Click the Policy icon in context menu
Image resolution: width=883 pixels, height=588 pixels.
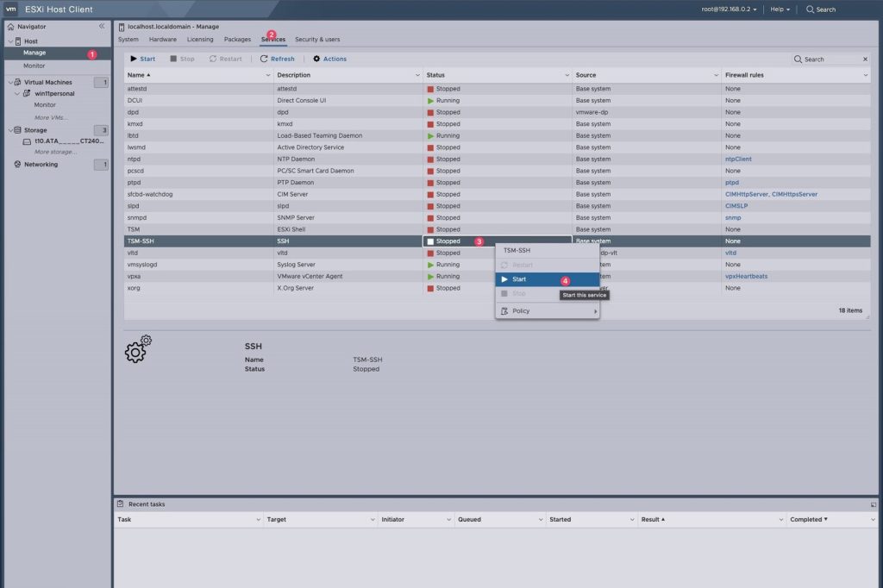[504, 311]
